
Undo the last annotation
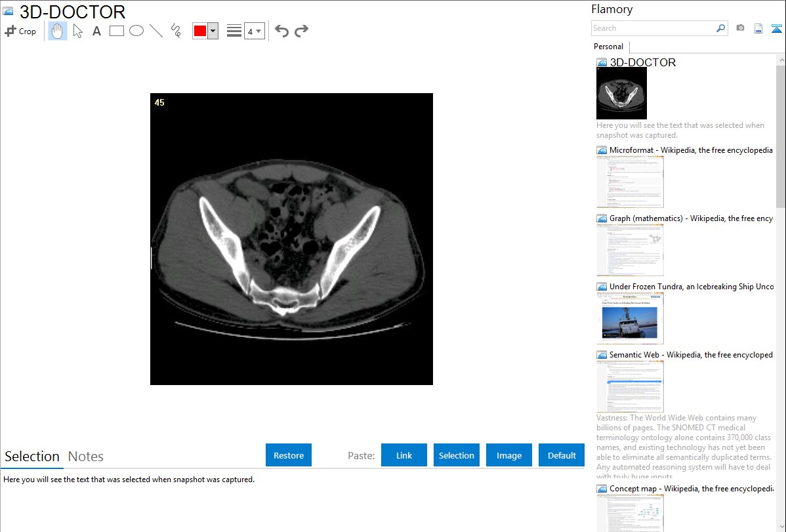pos(281,31)
